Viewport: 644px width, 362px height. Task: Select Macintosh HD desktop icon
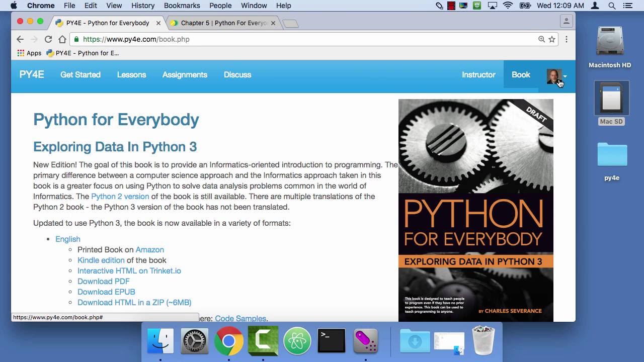(610, 47)
